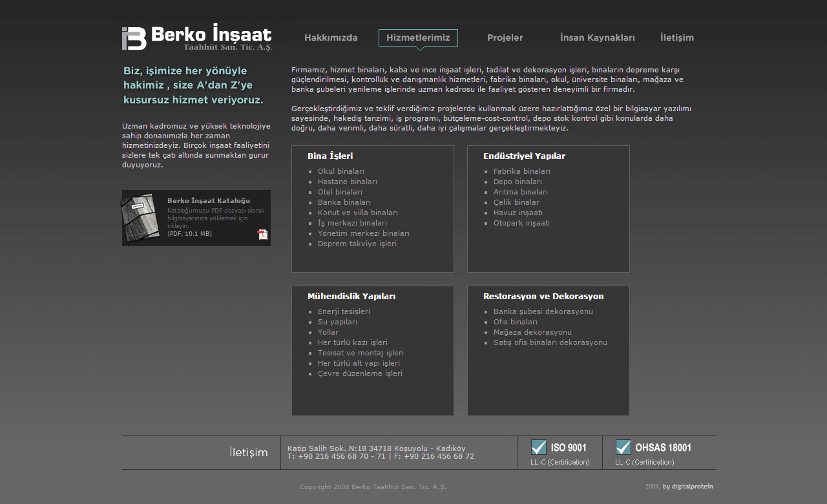Select Okul binaları list item
Image resolution: width=827 pixels, height=504 pixels.
[x=341, y=171]
